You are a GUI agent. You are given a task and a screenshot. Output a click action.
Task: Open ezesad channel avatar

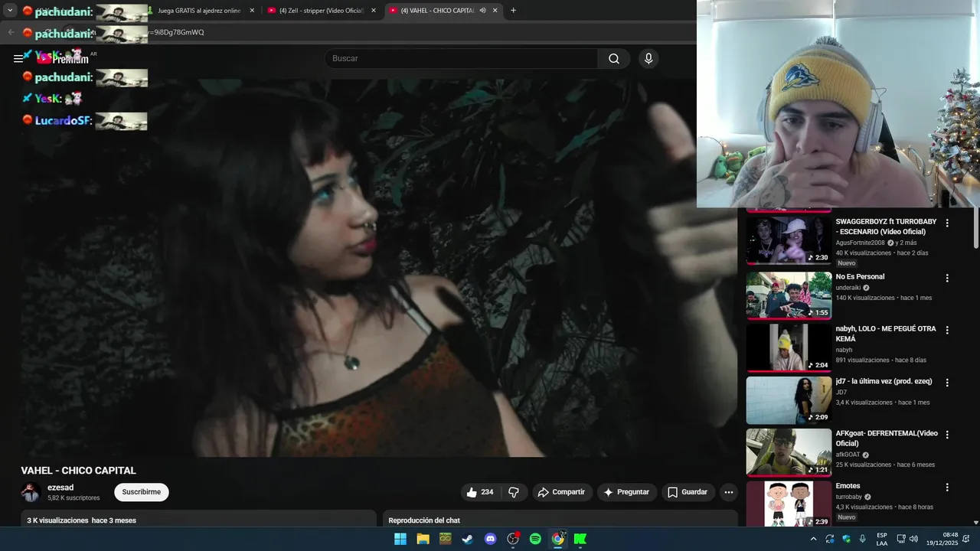click(x=31, y=492)
